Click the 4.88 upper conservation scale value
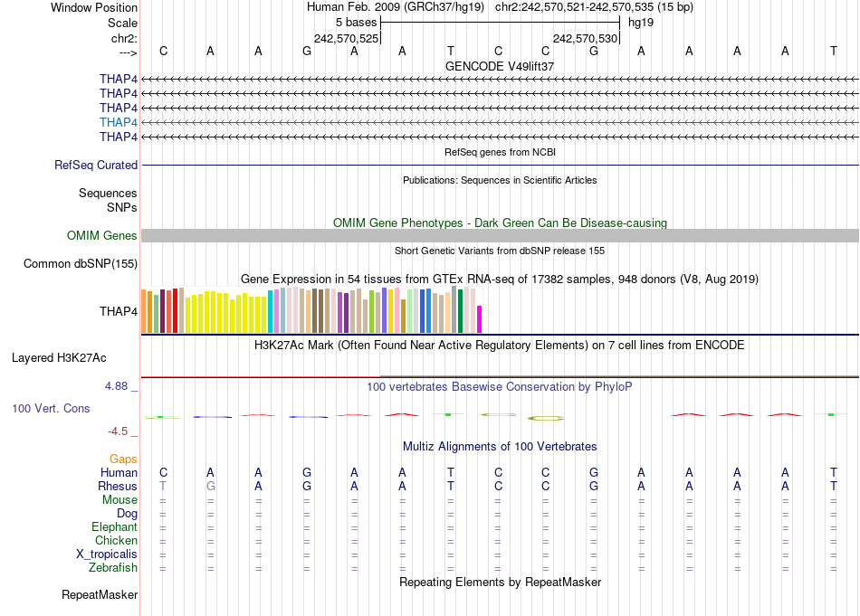Screen dimensions: 860x616 (116, 386)
